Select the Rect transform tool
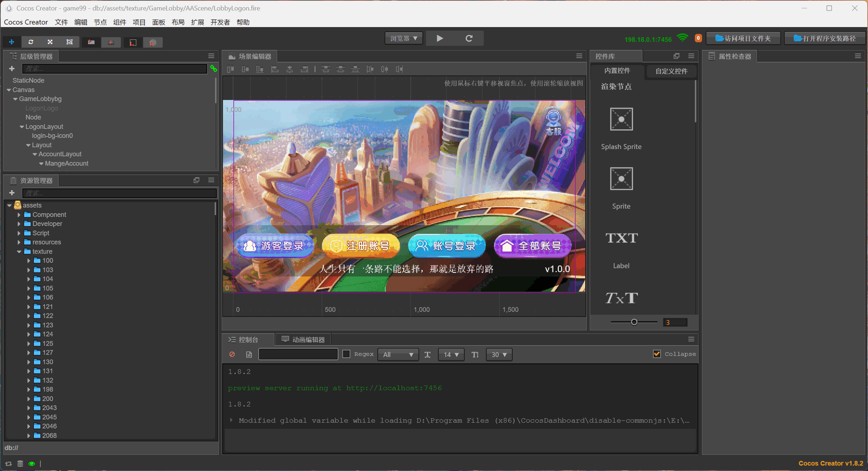 pyautogui.click(x=69, y=42)
